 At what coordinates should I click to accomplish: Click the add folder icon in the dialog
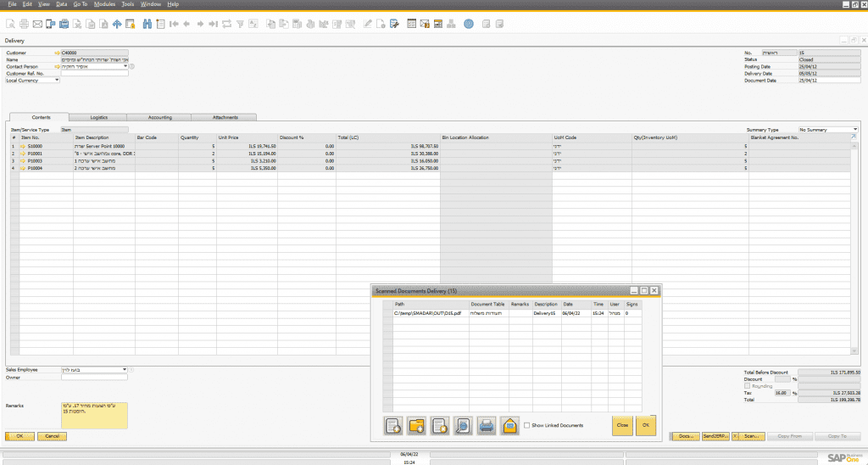(416, 425)
